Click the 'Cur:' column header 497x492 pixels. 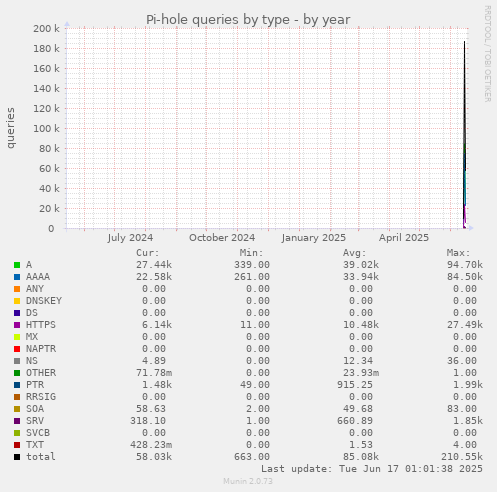click(148, 253)
